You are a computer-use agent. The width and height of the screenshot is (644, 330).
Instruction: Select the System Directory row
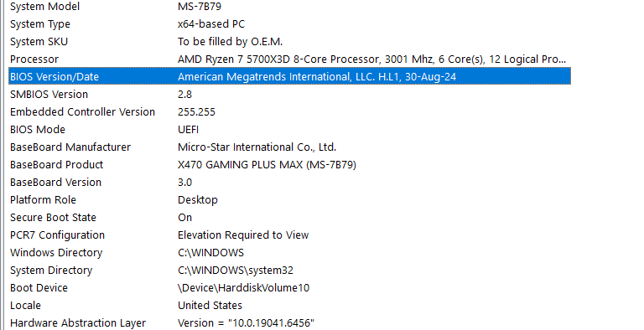pos(289,271)
